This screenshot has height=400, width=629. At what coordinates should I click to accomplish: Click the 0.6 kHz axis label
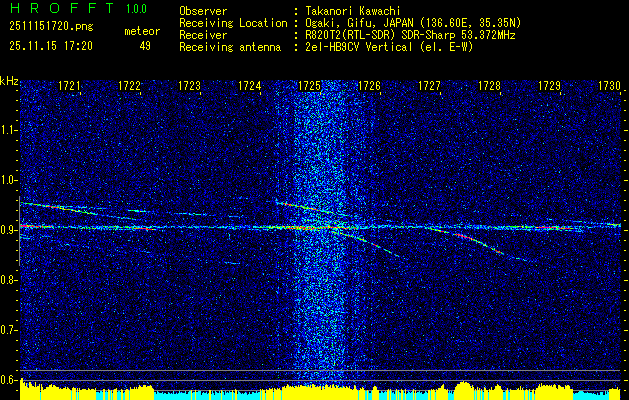click(x=8, y=380)
